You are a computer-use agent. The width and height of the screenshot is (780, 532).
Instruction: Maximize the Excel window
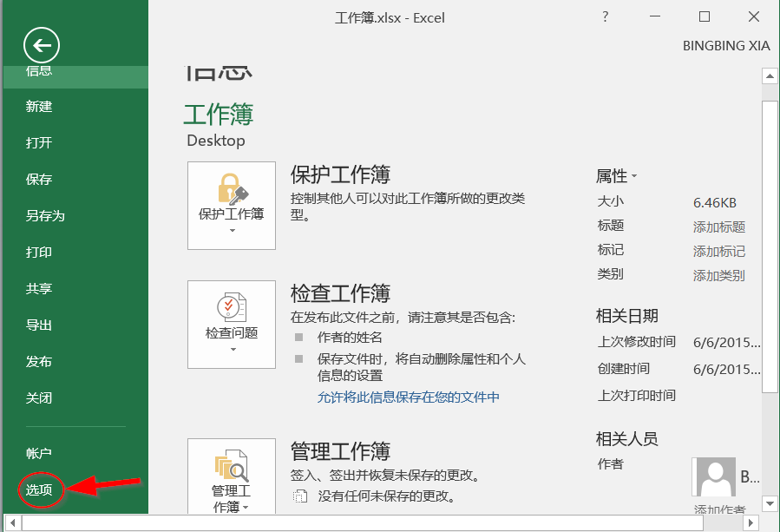(705, 16)
